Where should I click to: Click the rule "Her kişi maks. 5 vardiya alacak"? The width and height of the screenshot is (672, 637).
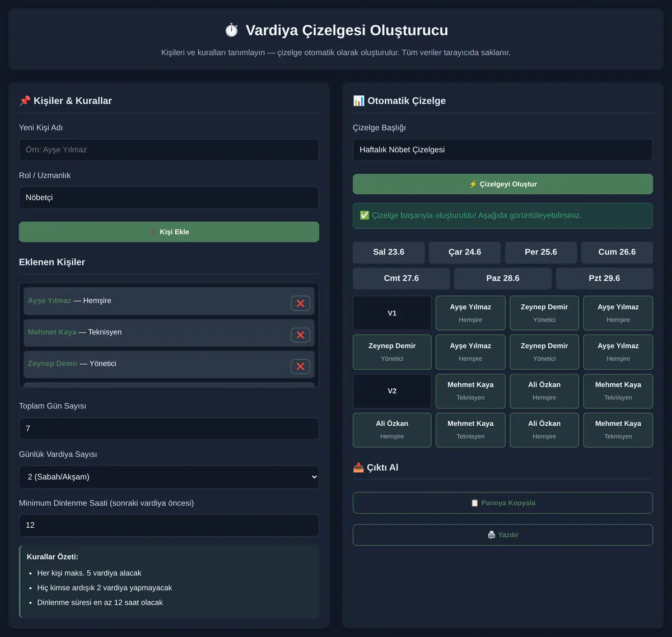click(x=89, y=573)
